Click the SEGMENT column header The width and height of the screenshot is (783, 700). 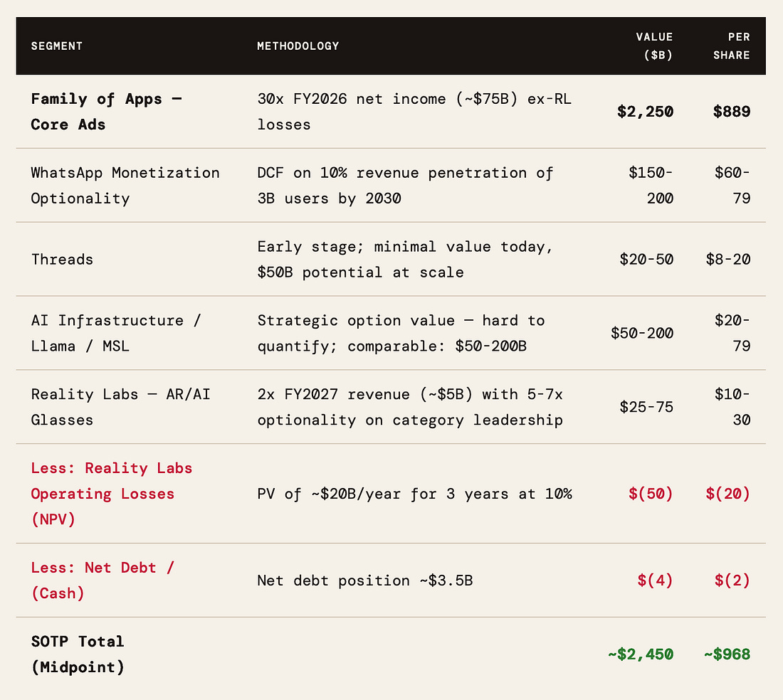tap(56, 46)
